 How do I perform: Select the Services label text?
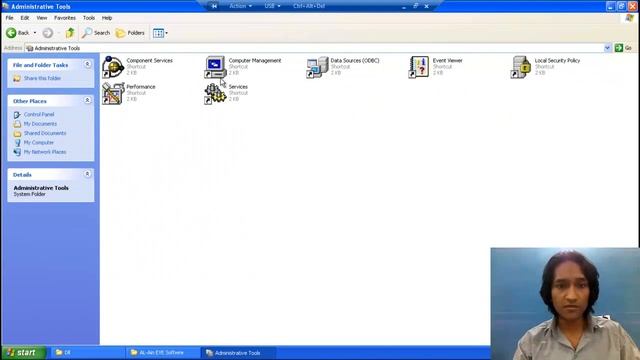coord(238,87)
